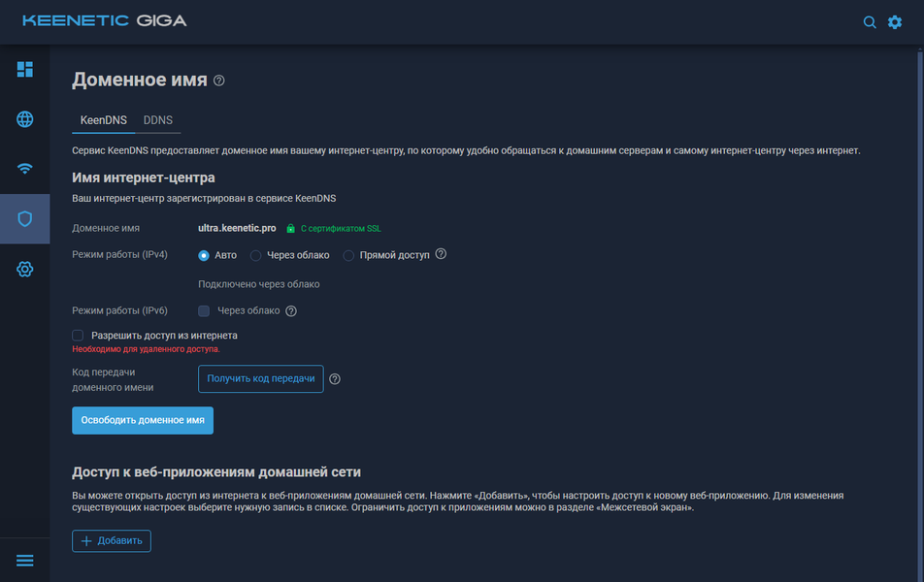
Task: Enable IPv6 Через облако checkbox
Action: tap(204, 311)
